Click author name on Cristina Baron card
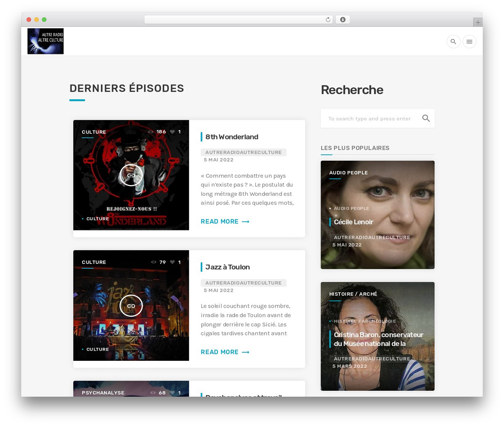This screenshot has height=427, width=504. click(x=372, y=359)
